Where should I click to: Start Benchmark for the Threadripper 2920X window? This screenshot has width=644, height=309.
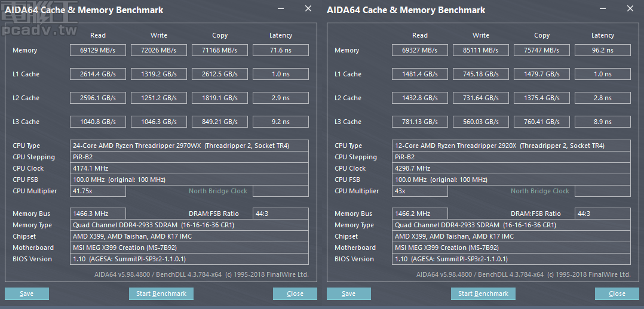pyautogui.click(x=483, y=293)
